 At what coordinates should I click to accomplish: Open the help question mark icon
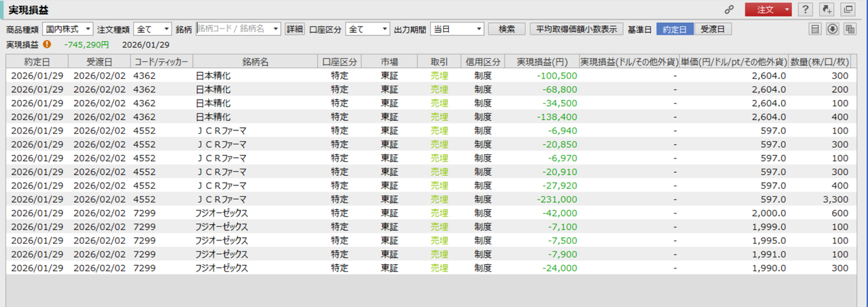tap(805, 10)
